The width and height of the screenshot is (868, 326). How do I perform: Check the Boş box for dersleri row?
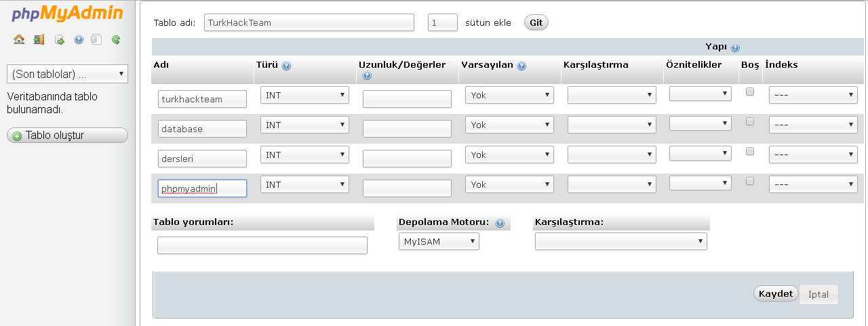point(750,152)
